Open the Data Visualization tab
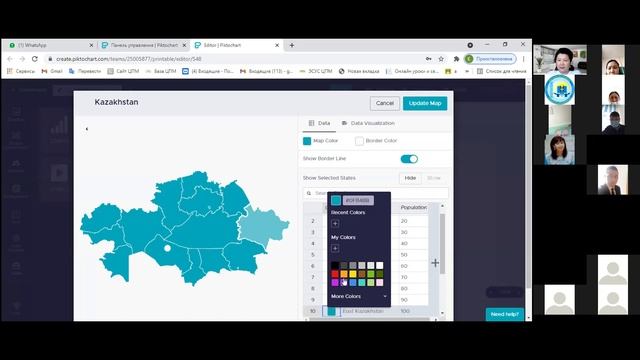The image size is (640, 360). coord(368,123)
